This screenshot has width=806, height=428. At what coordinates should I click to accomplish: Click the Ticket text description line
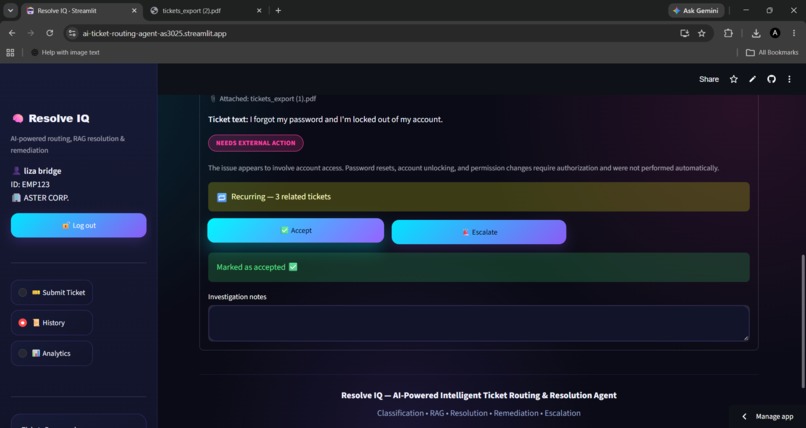point(325,119)
